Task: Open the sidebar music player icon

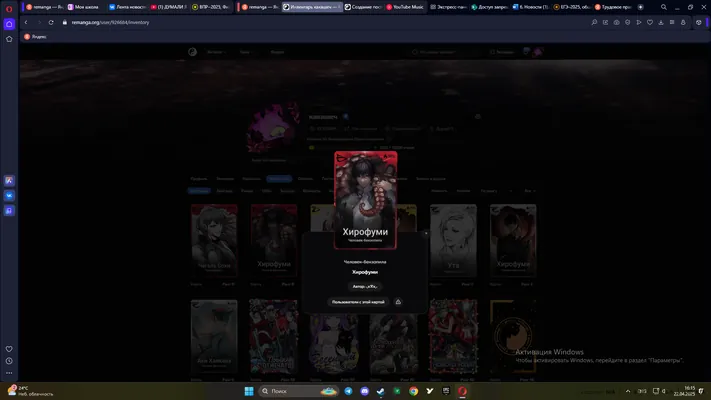Action: (9, 210)
